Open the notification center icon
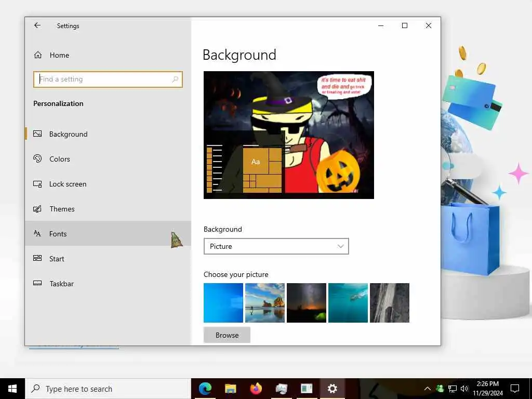Screen dimensions: 532x399 pos(515,389)
